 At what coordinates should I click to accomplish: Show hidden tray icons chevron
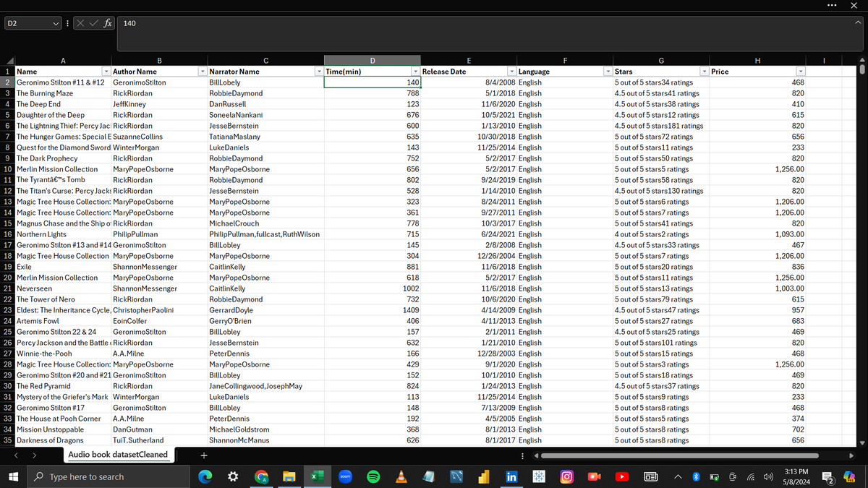tap(678, 477)
